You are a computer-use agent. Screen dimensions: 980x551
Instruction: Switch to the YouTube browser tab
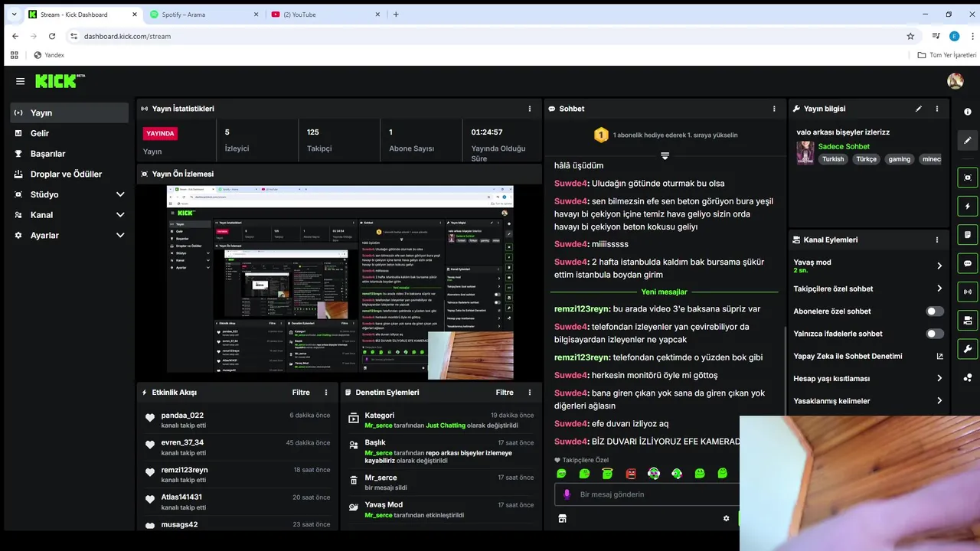click(x=324, y=15)
